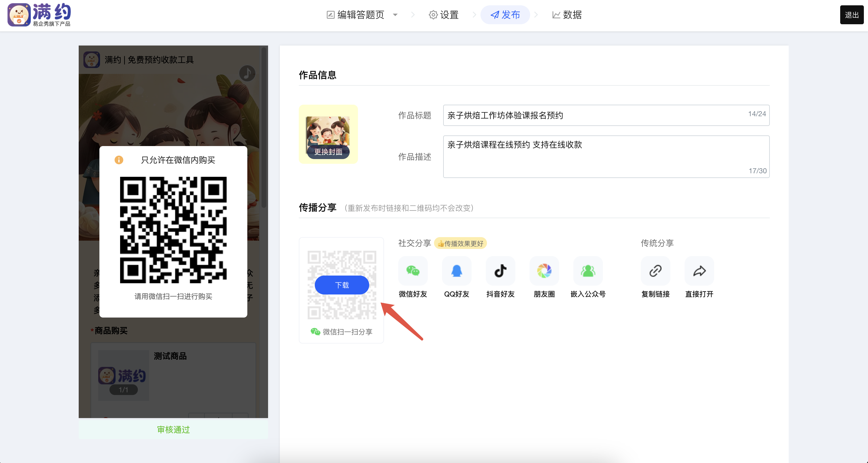The width and height of the screenshot is (868, 463).
Task: Share to QQ friends icon
Action: [x=456, y=271]
